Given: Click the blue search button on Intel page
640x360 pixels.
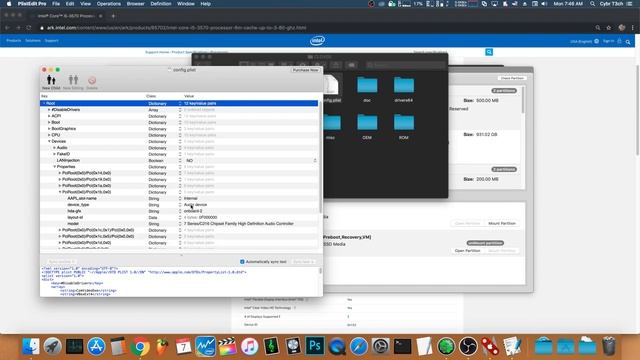Looking at the screenshot, I should [489, 52].
